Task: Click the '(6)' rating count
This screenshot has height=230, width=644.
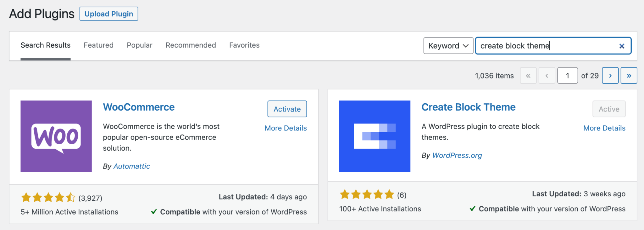Action: tap(402, 195)
